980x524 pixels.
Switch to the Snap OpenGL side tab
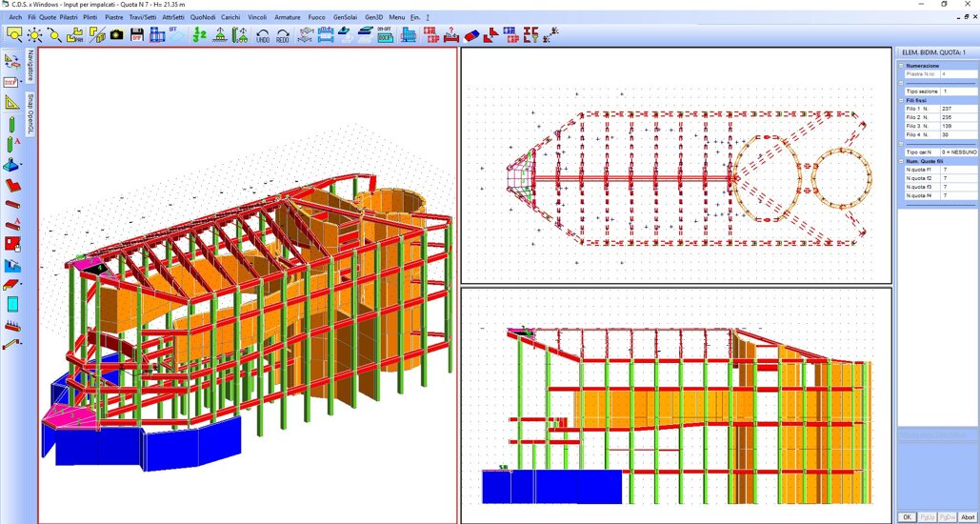(x=31, y=114)
